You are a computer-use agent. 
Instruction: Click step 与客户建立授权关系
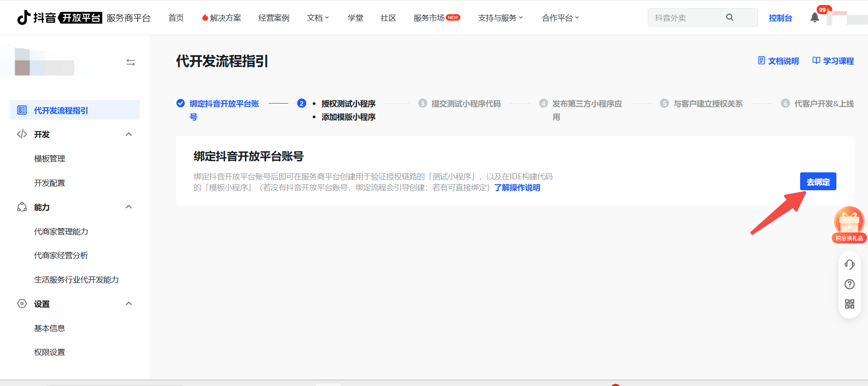(708, 104)
